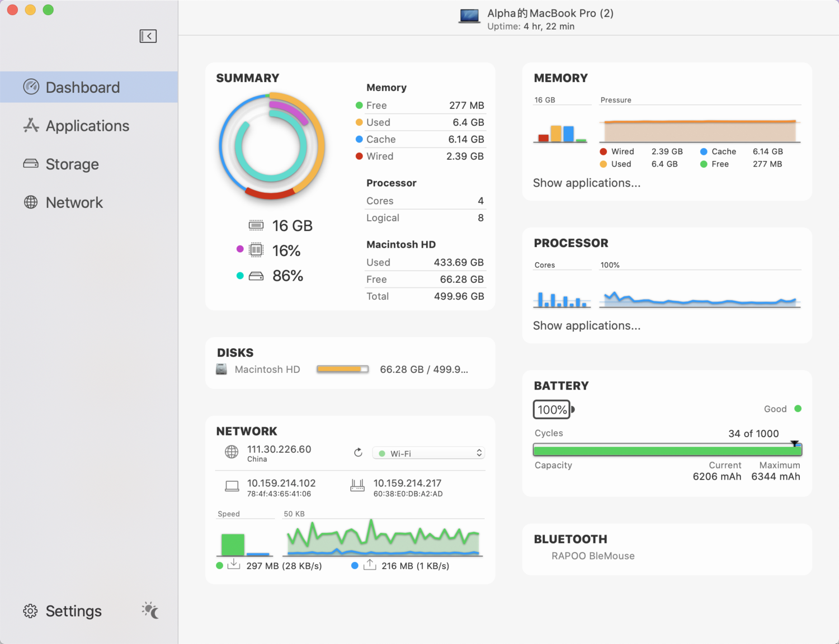Open the Network section in sidebar
Viewport: 839px width, 644px height.
coord(89,202)
